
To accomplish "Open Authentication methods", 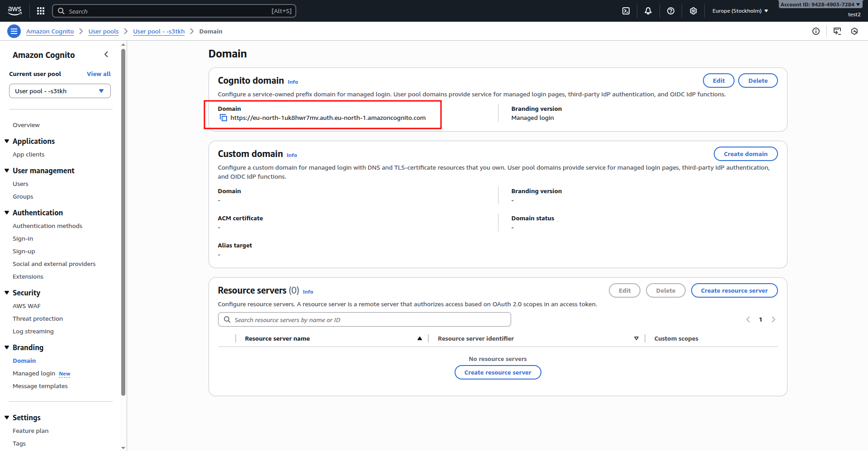I will point(47,226).
